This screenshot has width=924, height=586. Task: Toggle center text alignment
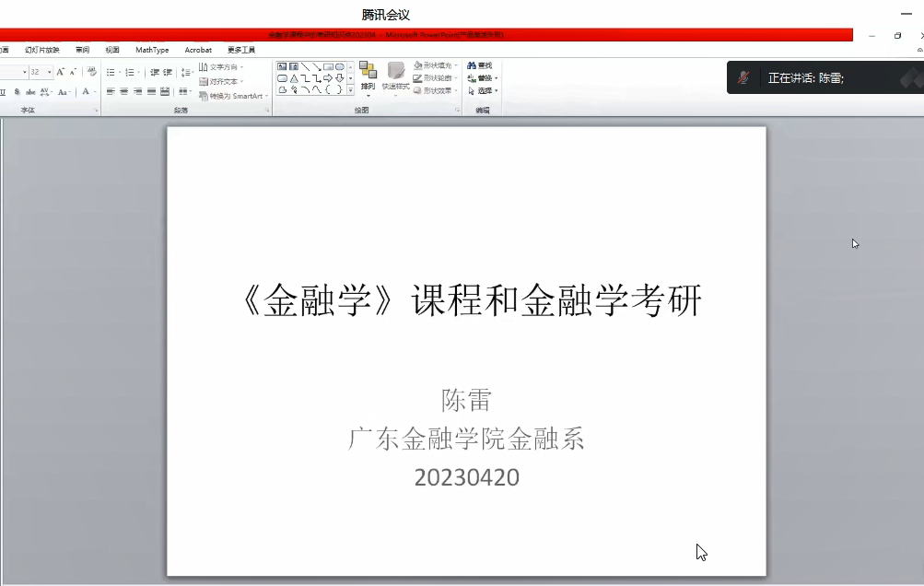point(124,92)
